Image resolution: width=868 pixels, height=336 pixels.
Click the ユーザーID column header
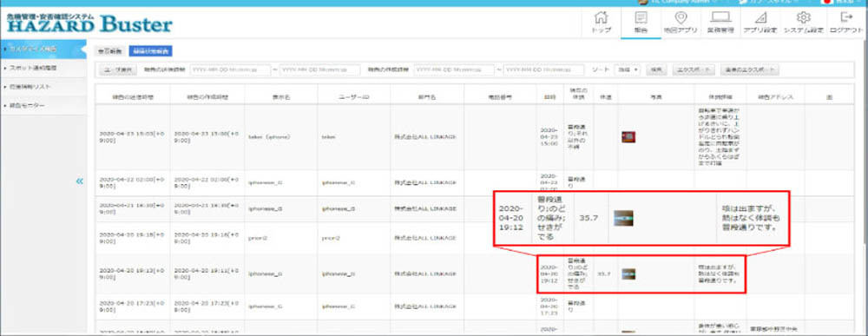[354, 96]
